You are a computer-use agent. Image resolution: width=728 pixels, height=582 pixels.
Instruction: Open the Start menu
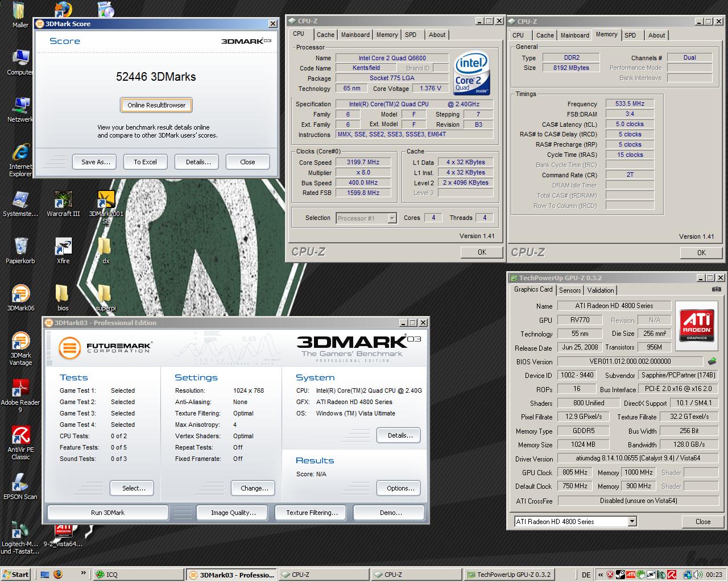(x=15, y=575)
